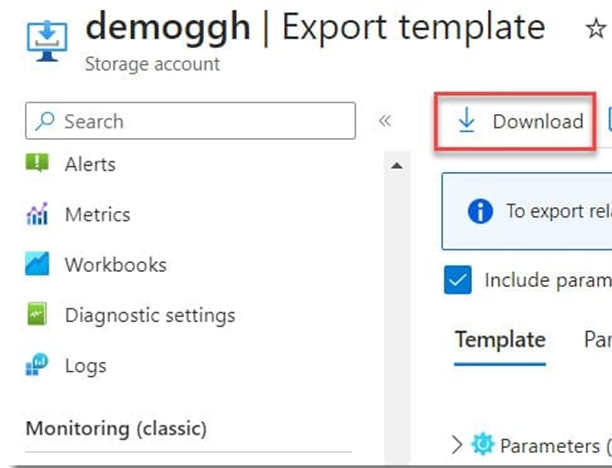Screen dimensions: 612x468
Task: Click the search magnifier icon
Action: click(x=45, y=121)
